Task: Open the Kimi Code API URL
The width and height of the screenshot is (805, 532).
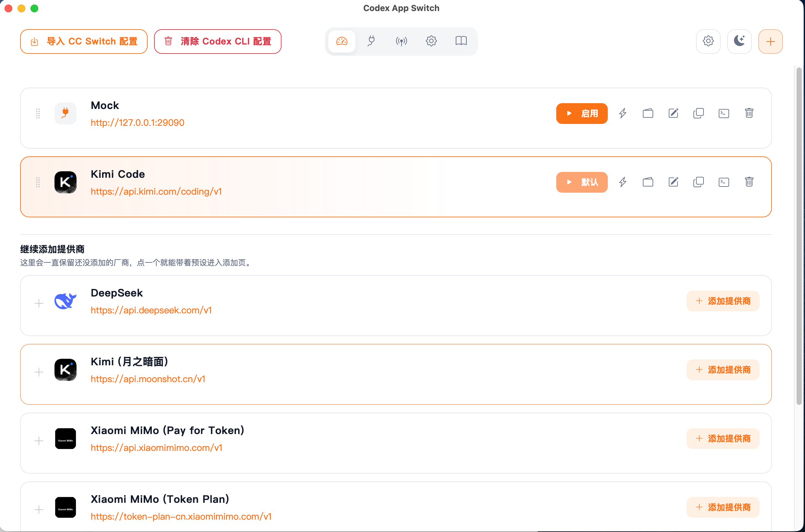Action: point(156,191)
